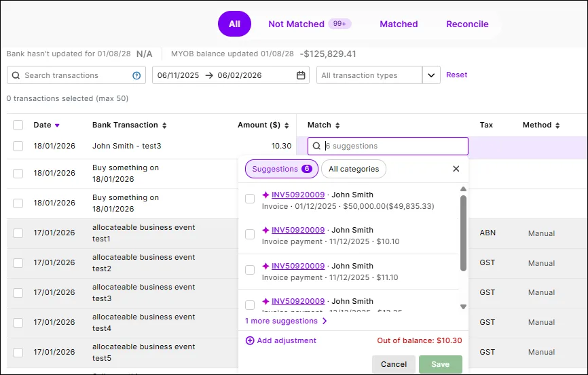This screenshot has height=375, width=588.
Task: Click the 1 more suggestions link
Action: (281, 321)
